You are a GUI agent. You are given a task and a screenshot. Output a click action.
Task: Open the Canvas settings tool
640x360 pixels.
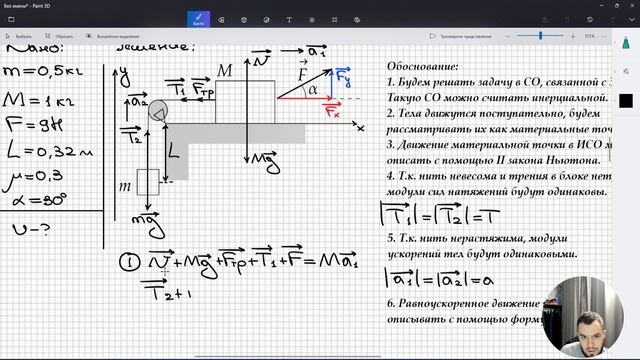click(x=334, y=20)
